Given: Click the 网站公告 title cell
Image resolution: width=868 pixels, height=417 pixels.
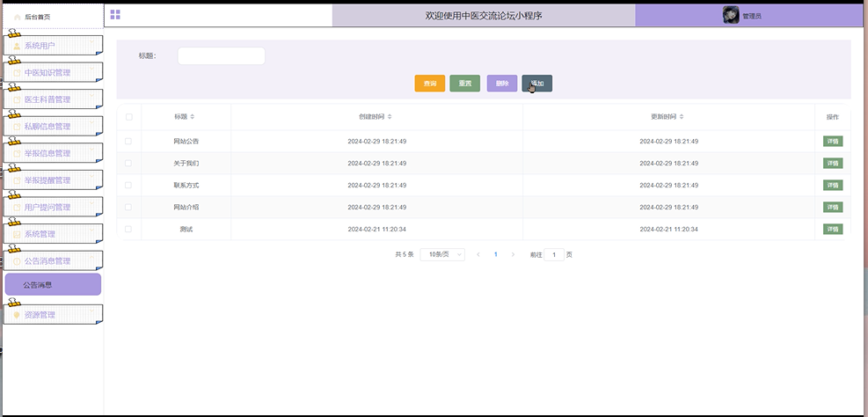Looking at the screenshot, I should 186,142.
